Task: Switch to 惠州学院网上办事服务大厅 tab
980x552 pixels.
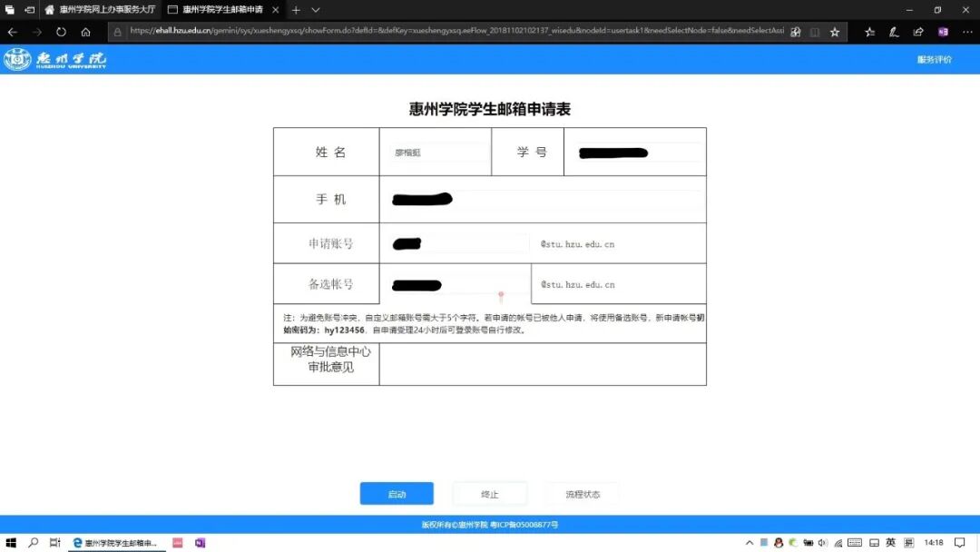Action: (x=100, y=10)
